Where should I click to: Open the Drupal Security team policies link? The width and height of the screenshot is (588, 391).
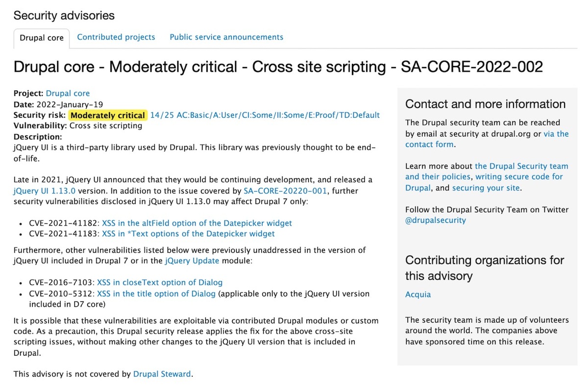(487, 171)
